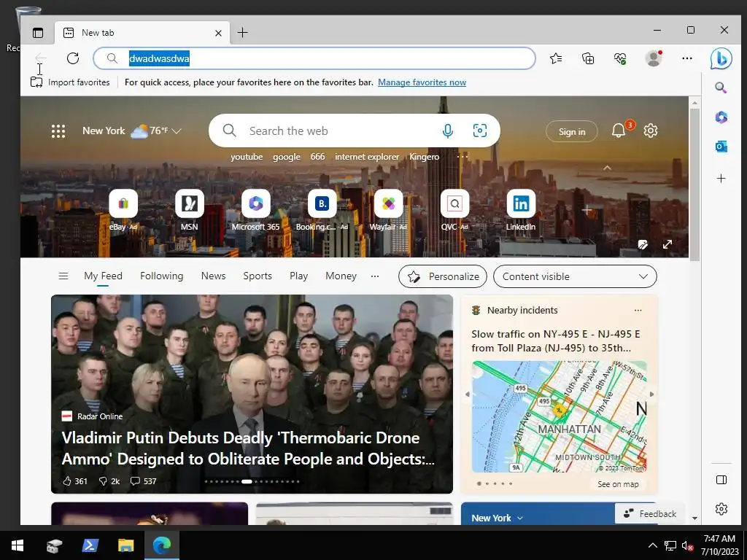Click Import favorites

[x=70, y=82]
